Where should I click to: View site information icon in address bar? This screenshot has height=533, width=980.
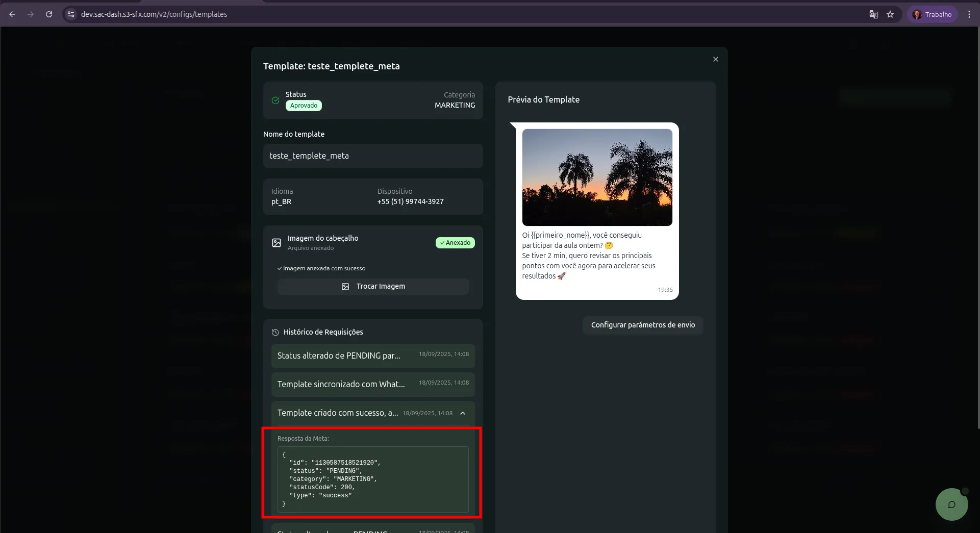pos(71,14)
